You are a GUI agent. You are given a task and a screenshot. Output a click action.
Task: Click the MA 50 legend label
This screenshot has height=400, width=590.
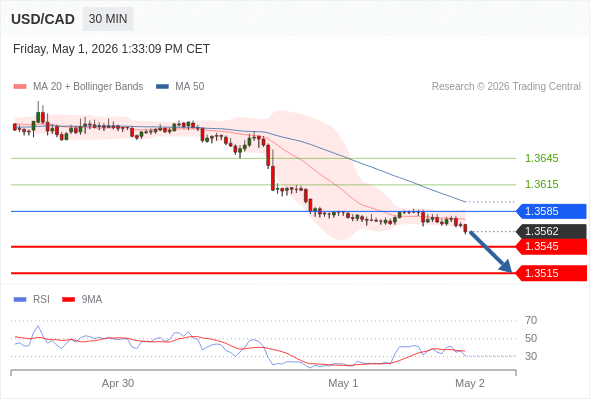point(190,87)
